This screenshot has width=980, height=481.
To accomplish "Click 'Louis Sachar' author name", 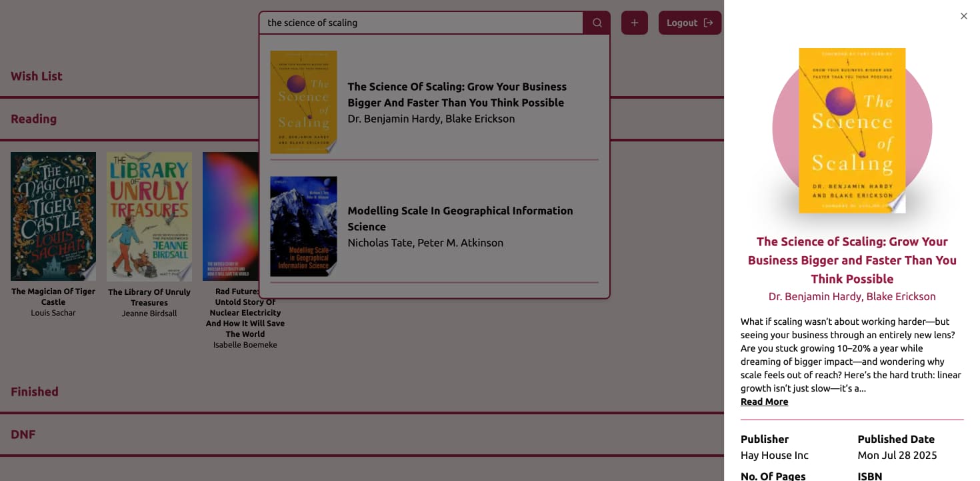I will [53, 313].
